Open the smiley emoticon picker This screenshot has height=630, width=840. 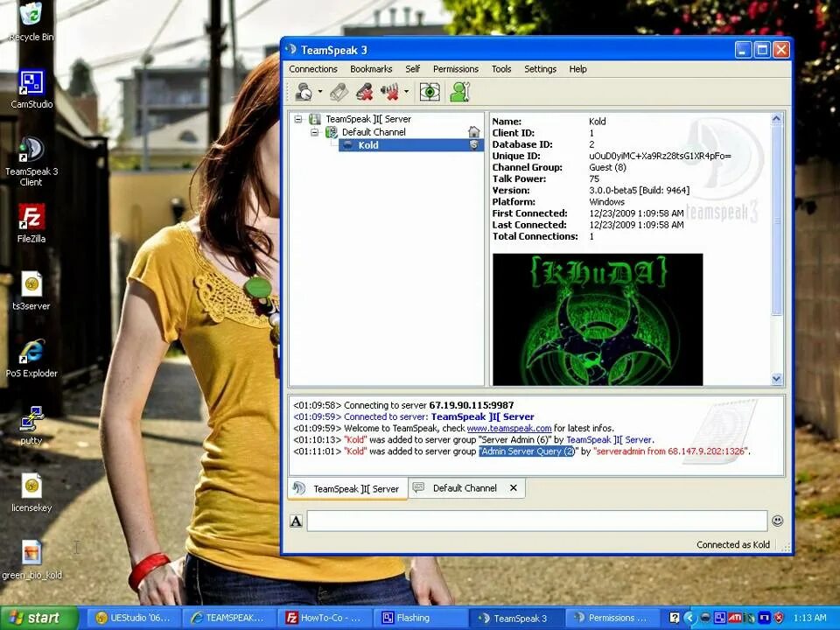pyautogui.click(x=777, y=521)
